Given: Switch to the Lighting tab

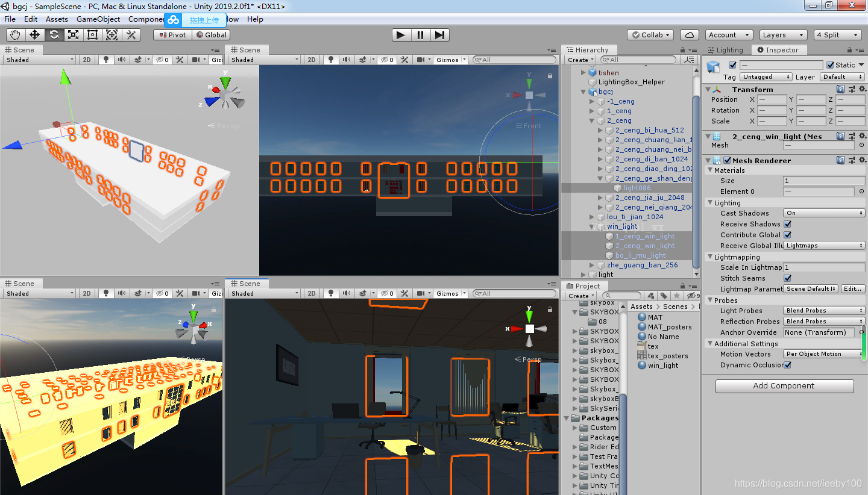Looking at the screenshot, I should point(726,50).
